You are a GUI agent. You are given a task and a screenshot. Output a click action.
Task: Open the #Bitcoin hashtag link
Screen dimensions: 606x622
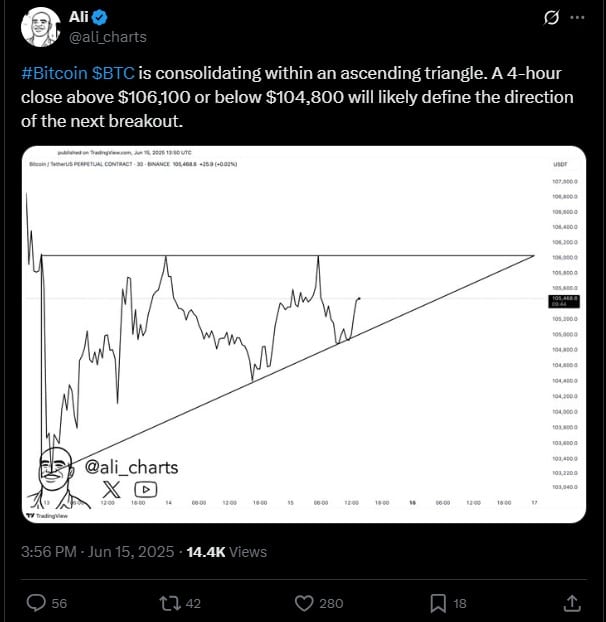53,74
